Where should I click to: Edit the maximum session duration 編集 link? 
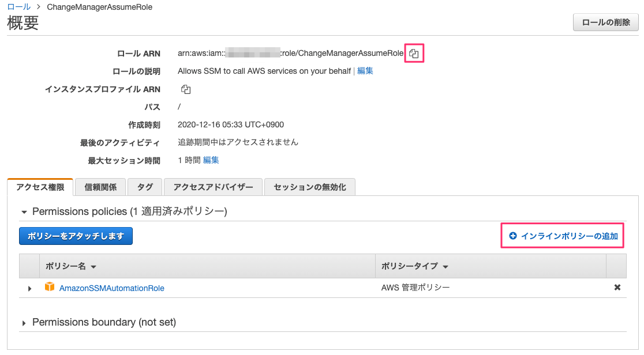pos(211,159)
